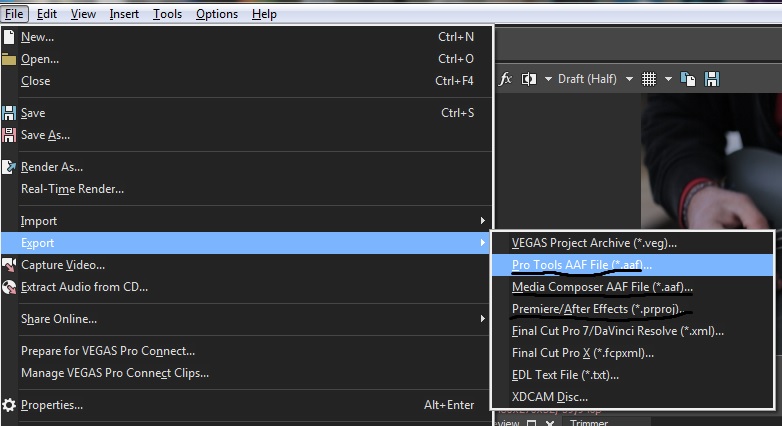Click the video preview thumbnail
This screenshot has width=782, height=426.
(x=711, y=161)
